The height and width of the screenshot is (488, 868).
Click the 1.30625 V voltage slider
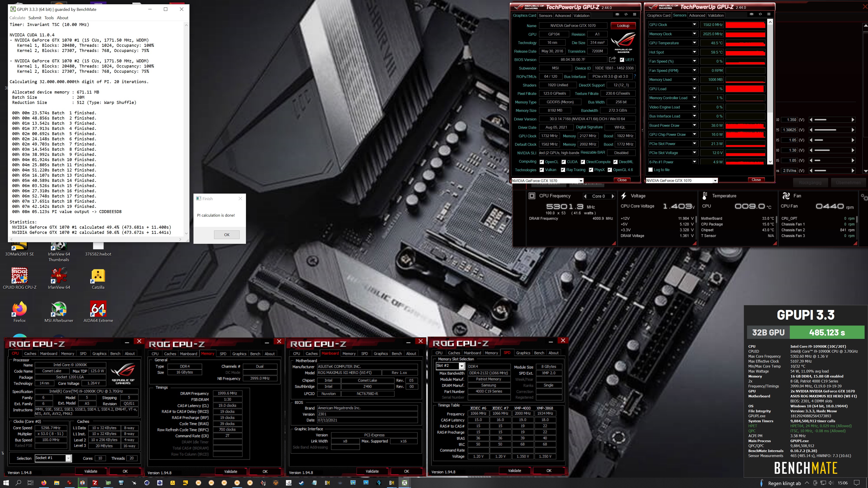pos(832,130)
